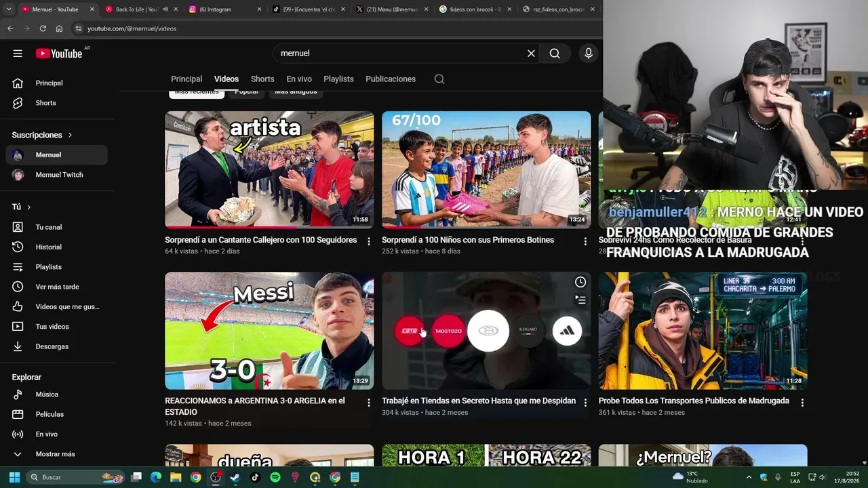868x488 pixels.
Task: Reload the page in the browser
Action: (x=43, y=28)
